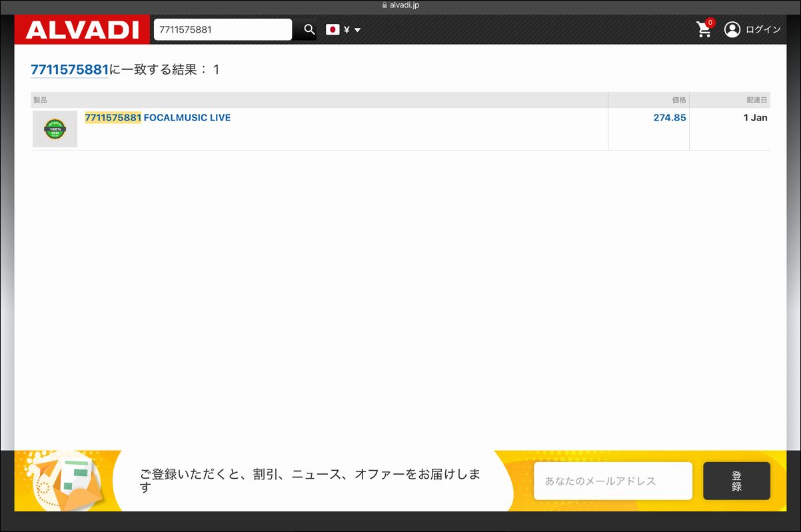Screen dimensions: 801x532
Task: Focus the search field containing 7711575881
Action: pos(223,29)
